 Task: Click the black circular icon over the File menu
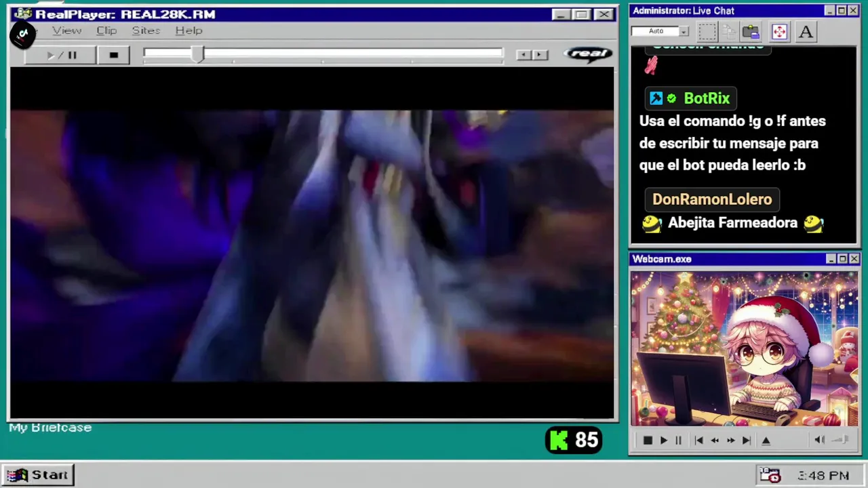tap(22, 34)
